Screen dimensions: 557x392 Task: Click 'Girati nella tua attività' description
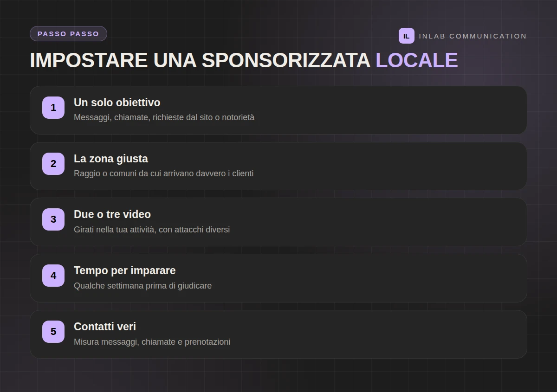coord(152,230)
